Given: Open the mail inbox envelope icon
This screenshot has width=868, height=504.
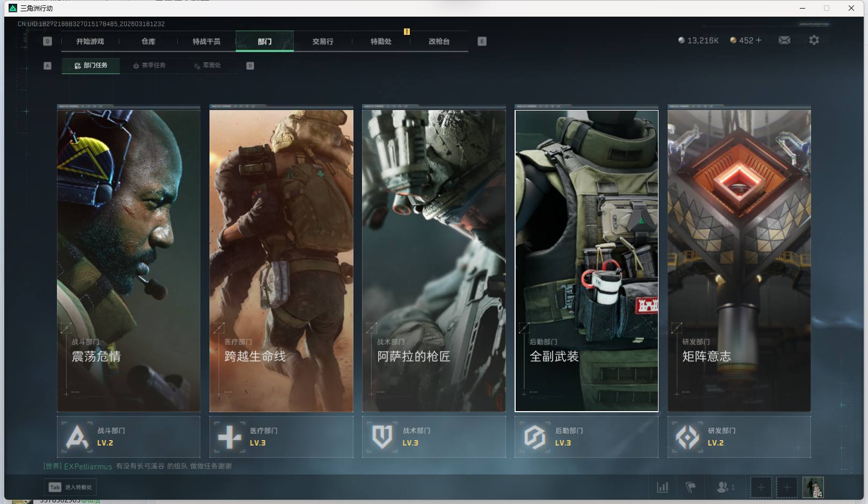Looking at the screenshot, I should pos(784,40).
